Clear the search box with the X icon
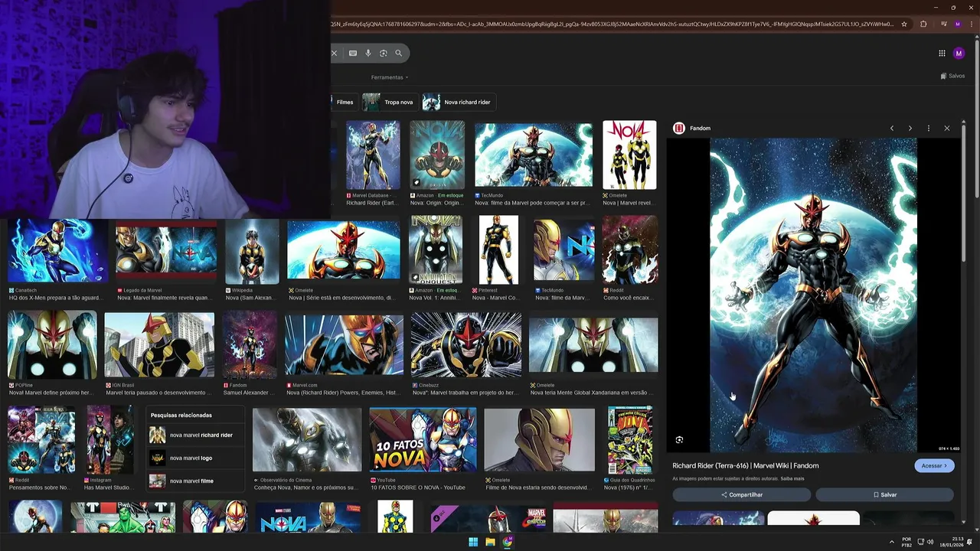Image resolution: width=980 pixels, height=551 pixels. click(x=334, y=53)
